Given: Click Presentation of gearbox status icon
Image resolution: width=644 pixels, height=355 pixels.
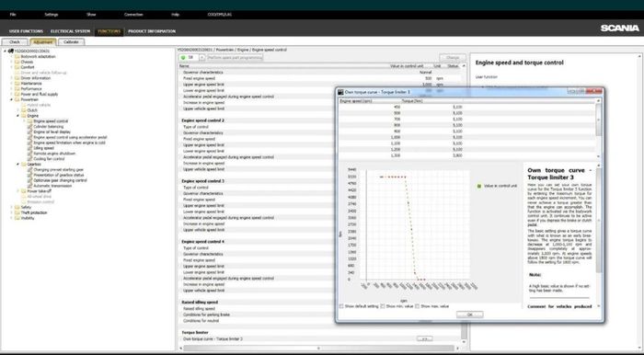Looking at the screenshot, I should pyautogui.click(x=30, y=175).
